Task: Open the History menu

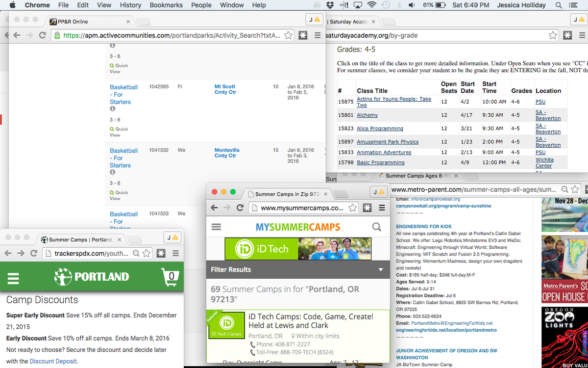Action: pos(130,5)
